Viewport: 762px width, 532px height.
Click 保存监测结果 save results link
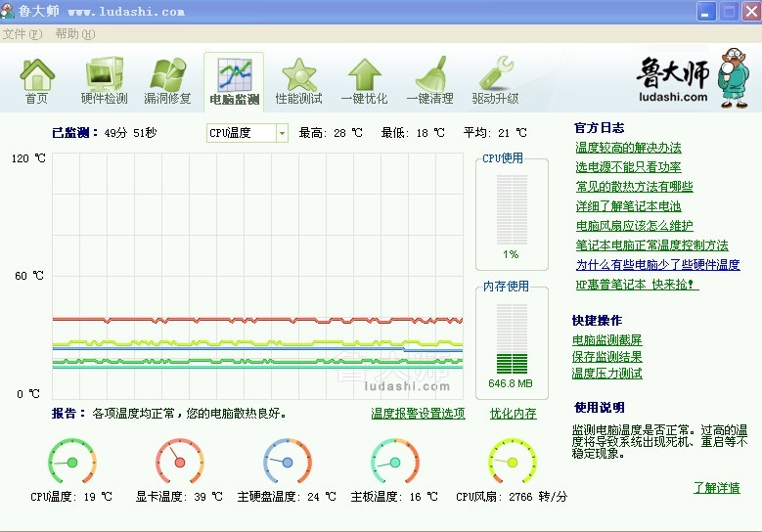pos(607,357)
